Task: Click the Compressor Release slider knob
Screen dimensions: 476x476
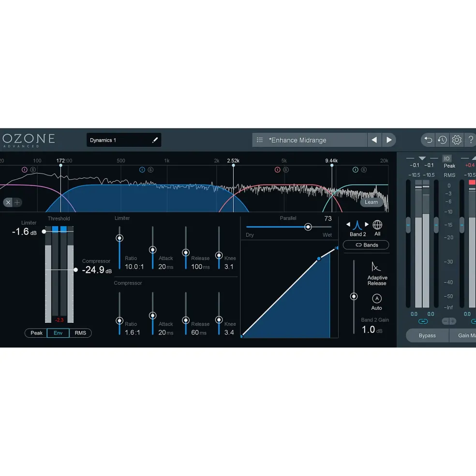Action: tap(186, 320)
